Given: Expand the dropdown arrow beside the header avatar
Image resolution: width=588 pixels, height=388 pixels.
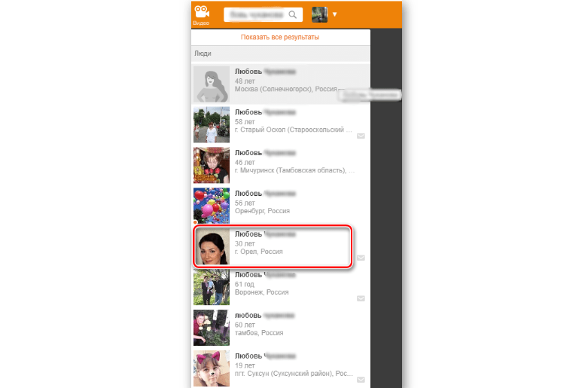Looking at the screenshot, I should pyautogui.click(x=335, y=14).
